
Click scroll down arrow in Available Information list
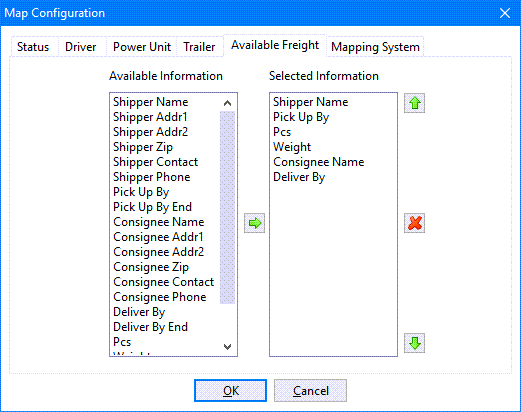click(x=228, y=347)
